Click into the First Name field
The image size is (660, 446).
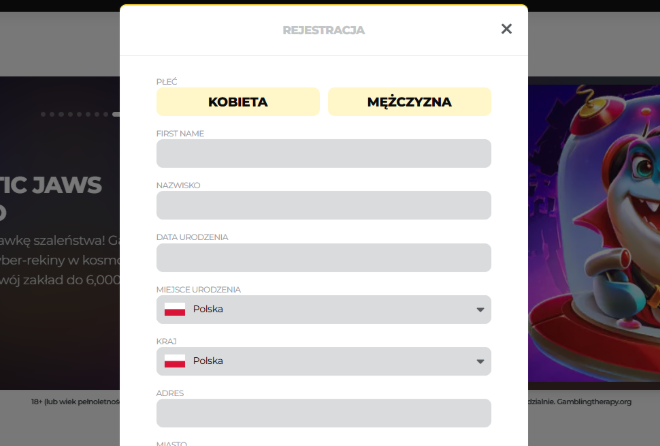(323, 154)
